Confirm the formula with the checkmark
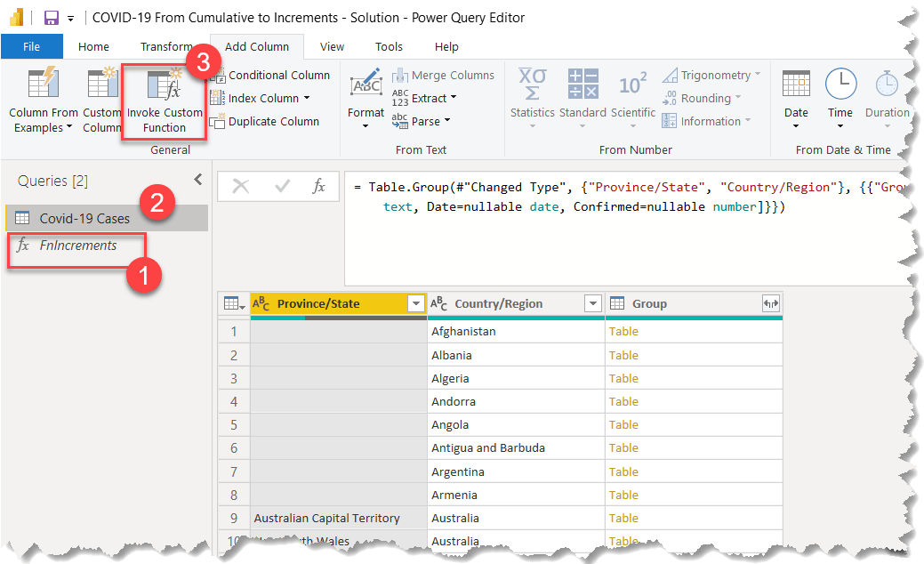924x564 pixels. (x=282, y=187)
